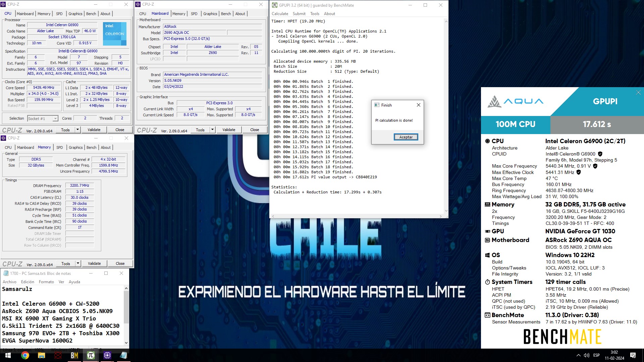Viewport: 644px width, 362px height.
Task: Open File Explorer from the taskbar
Action: click(41, 355)
